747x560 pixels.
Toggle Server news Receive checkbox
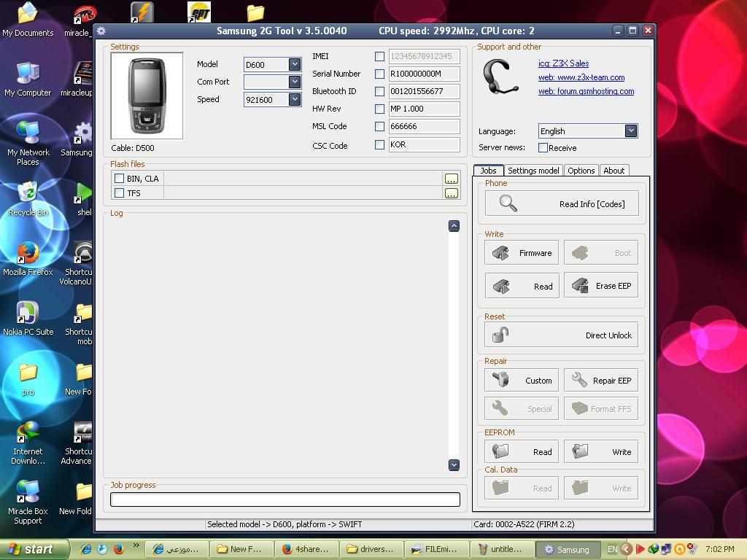tap(543, 147)
